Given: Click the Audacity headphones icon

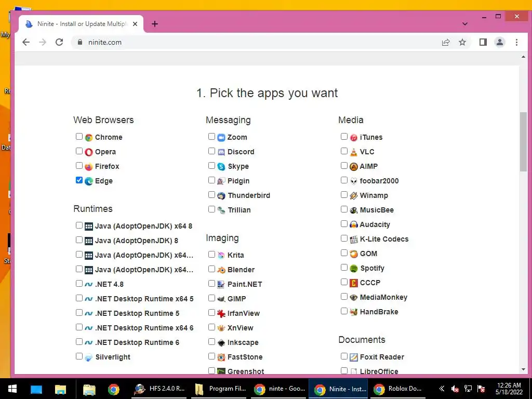Looking at the screenshot, I should coord(353,224).
